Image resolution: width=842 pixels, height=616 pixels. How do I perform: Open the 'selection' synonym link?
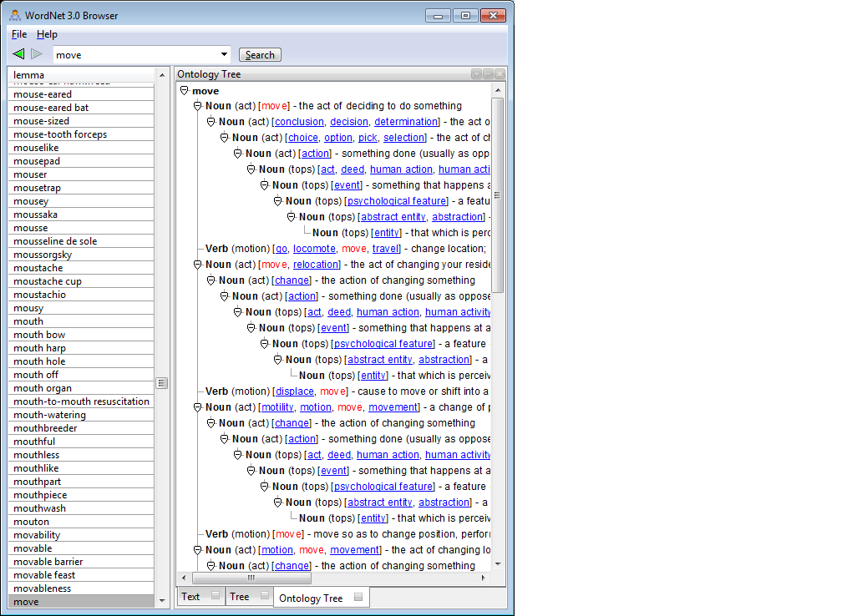(403, 138)
